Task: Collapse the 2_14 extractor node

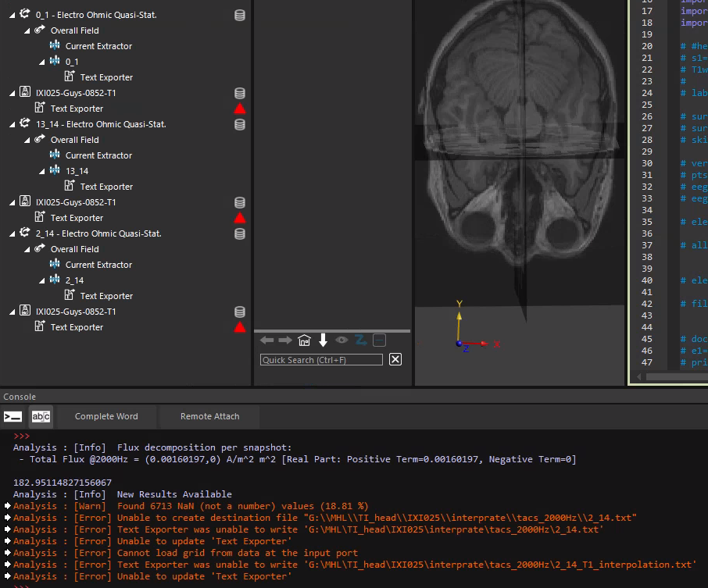Action: click(x=42, y=280)
